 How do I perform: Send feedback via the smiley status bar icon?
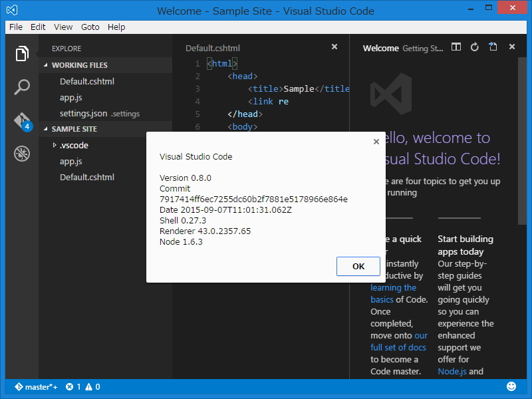(x=511, y=386)
